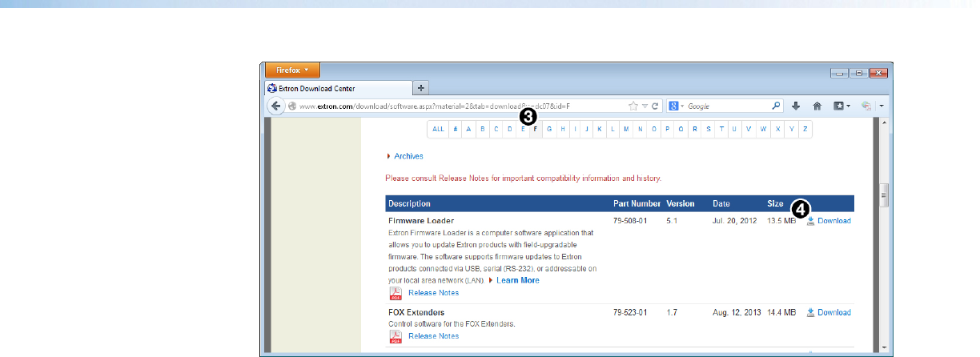Filter software by letter G
Viewport: 980px width, 357px height.
[549, 129]
